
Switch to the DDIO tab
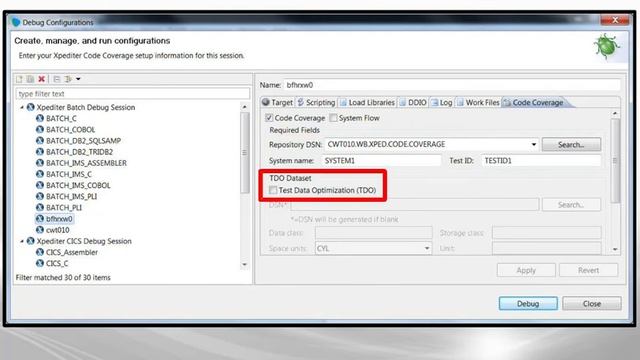click(x=413, y=102)
